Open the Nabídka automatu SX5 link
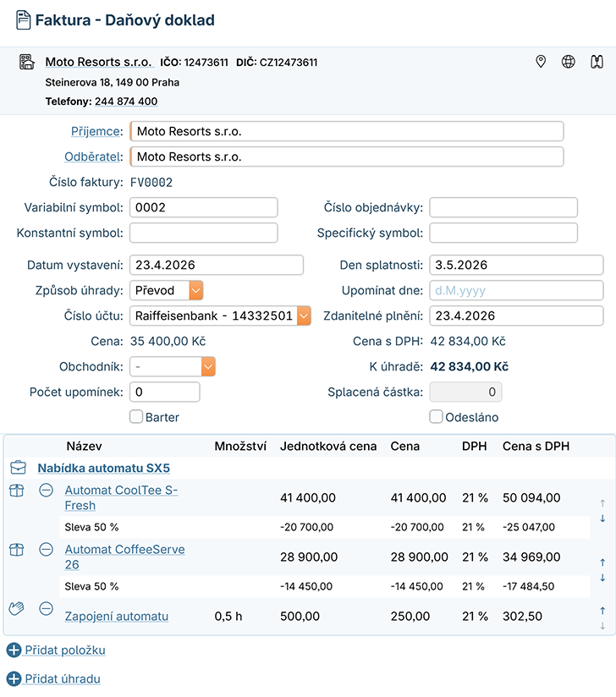Image resolution: width=616 pixels, height=697 pixels. pyautogui.click(x=103, y=468)
